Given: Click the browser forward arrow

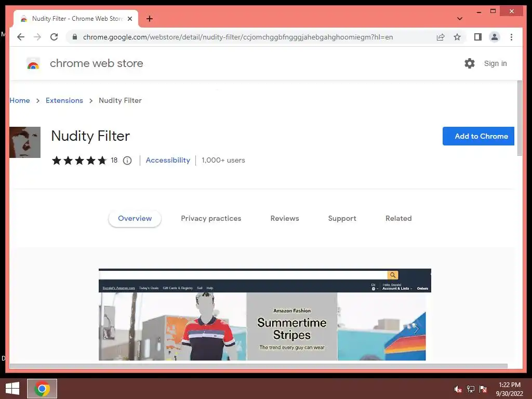Looking at the screenshot, I should [x=37, y=37].
